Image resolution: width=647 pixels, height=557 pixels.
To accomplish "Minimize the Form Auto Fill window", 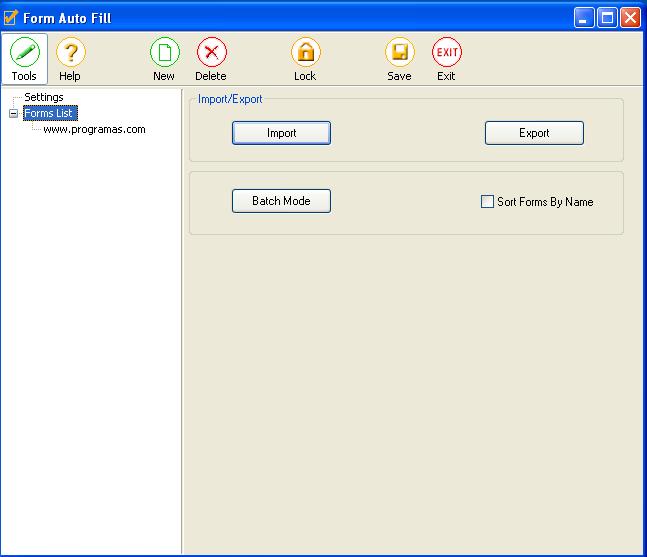I will click(584, 18).
